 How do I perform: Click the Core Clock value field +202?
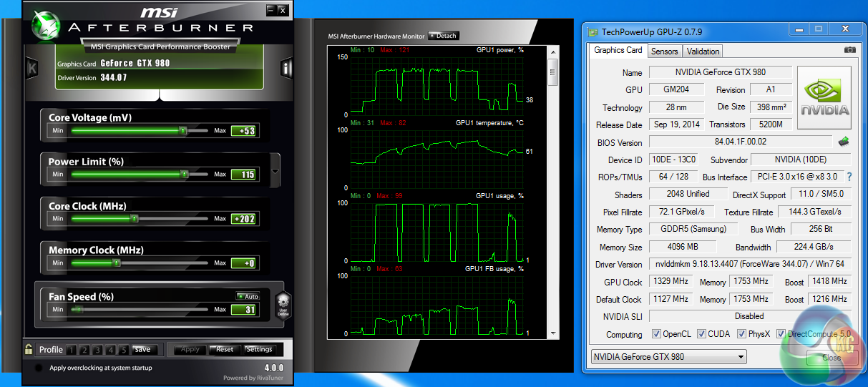(243, 218)
